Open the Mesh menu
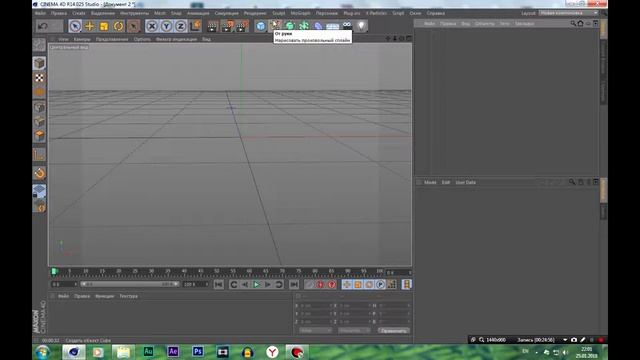This screenshot has width=640, height=360. pos(160,13)
